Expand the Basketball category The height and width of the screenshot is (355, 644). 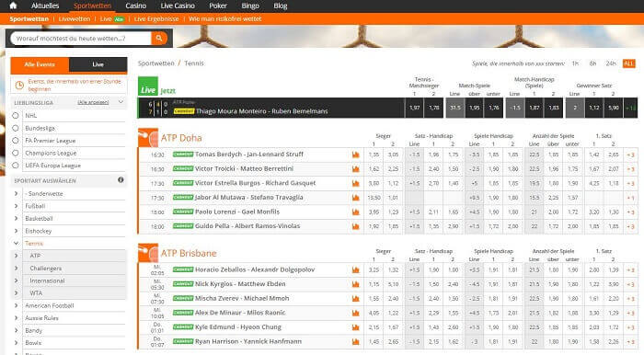click(16, 218)
